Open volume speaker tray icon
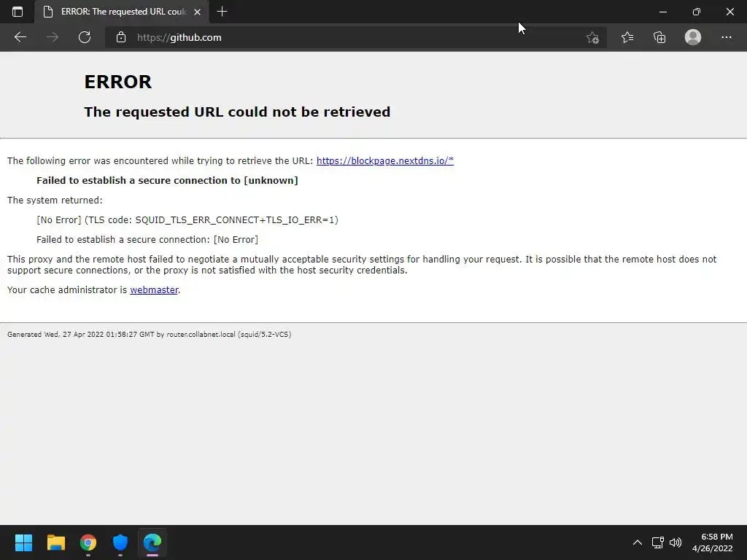 click(x=676, y=542)
